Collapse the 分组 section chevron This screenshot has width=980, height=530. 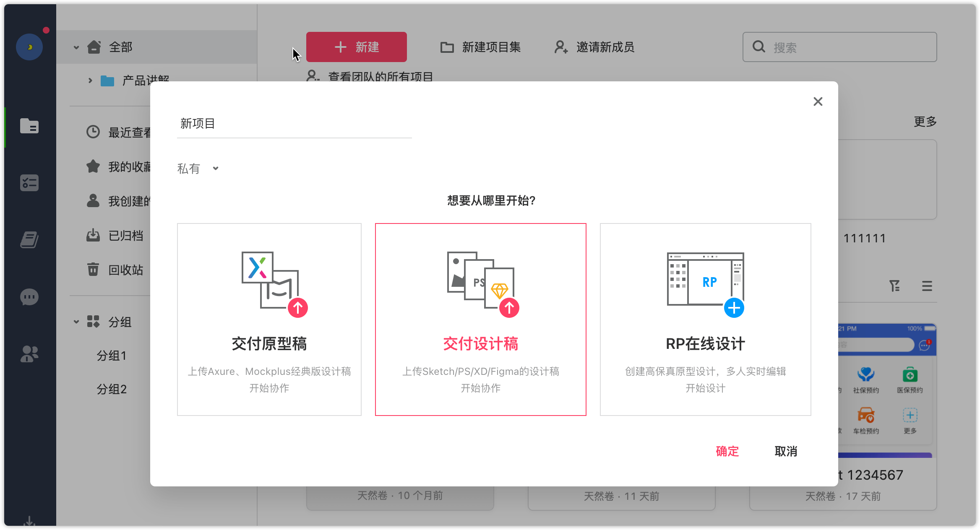click(76, 322)
